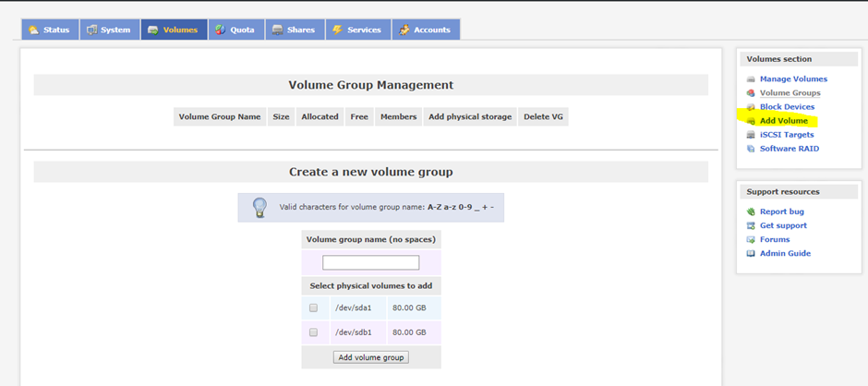The height and width of the screenshot is (386, 868).
Task: Click the Volume Group Management heading
Action: click(371, 85)
